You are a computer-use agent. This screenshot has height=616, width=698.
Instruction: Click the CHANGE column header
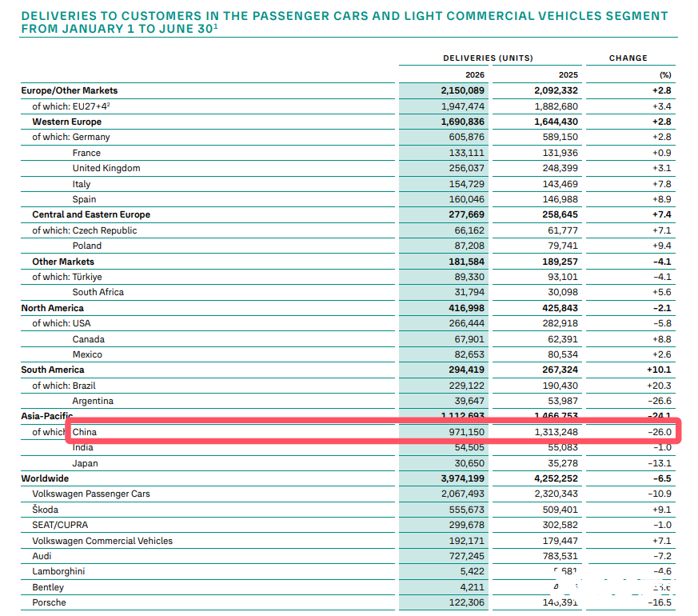[628, 58]
